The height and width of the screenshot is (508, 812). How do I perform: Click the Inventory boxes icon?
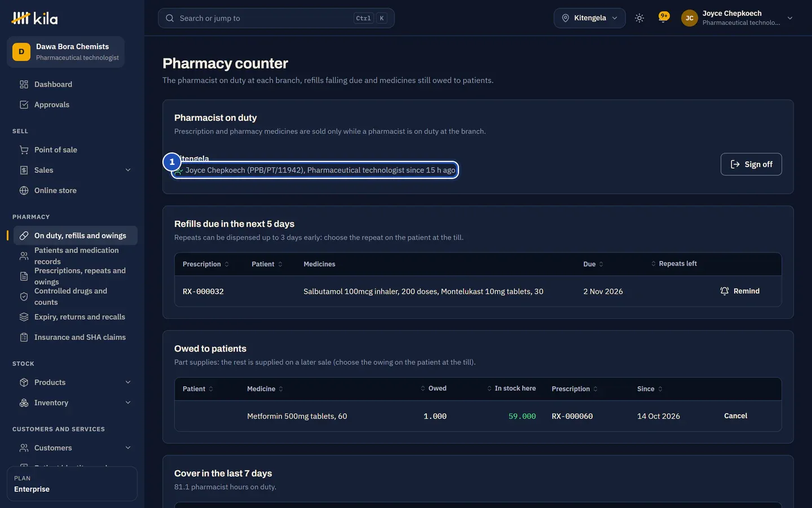tap(24, 403)
